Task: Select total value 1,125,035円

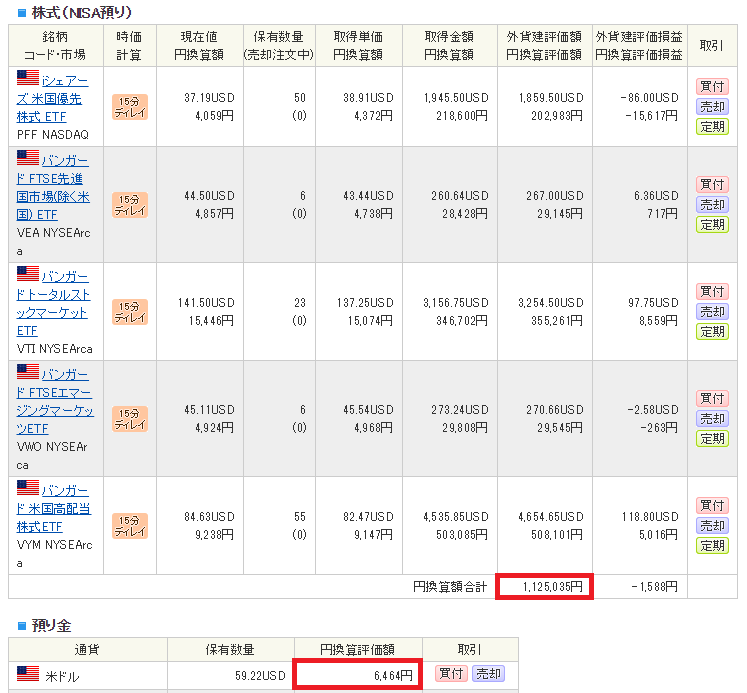Action: click(552, 587)
